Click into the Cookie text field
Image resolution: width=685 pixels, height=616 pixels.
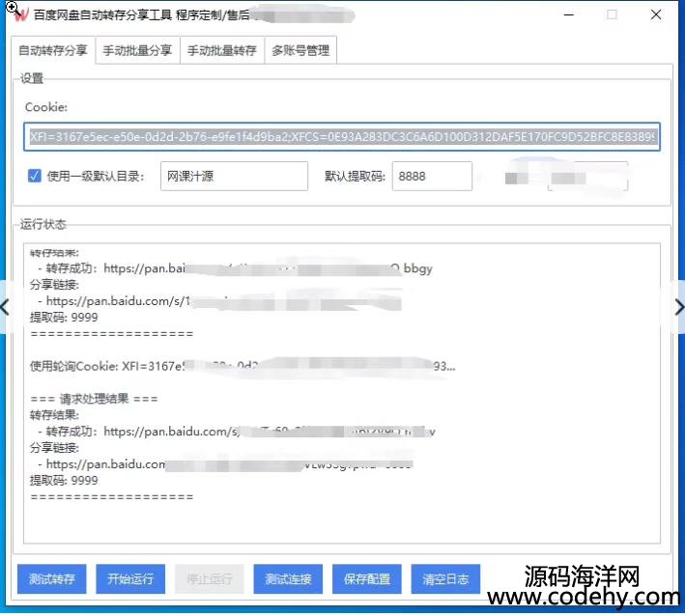point(342,137)
